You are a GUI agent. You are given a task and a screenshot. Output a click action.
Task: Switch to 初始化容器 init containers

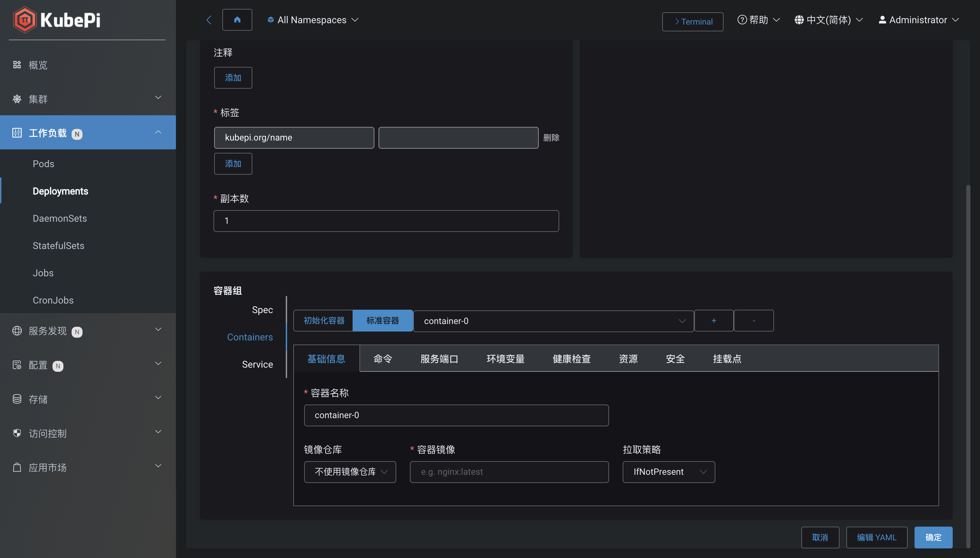click(323, 320)
